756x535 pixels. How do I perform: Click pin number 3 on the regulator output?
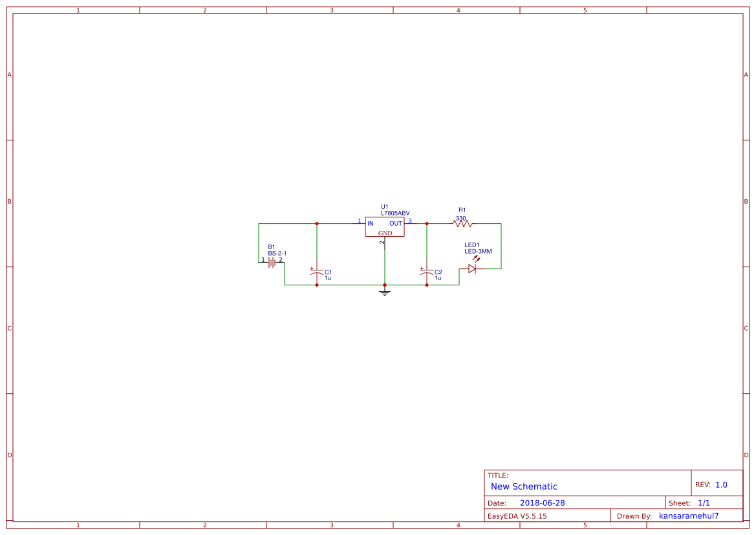point(409,221)
